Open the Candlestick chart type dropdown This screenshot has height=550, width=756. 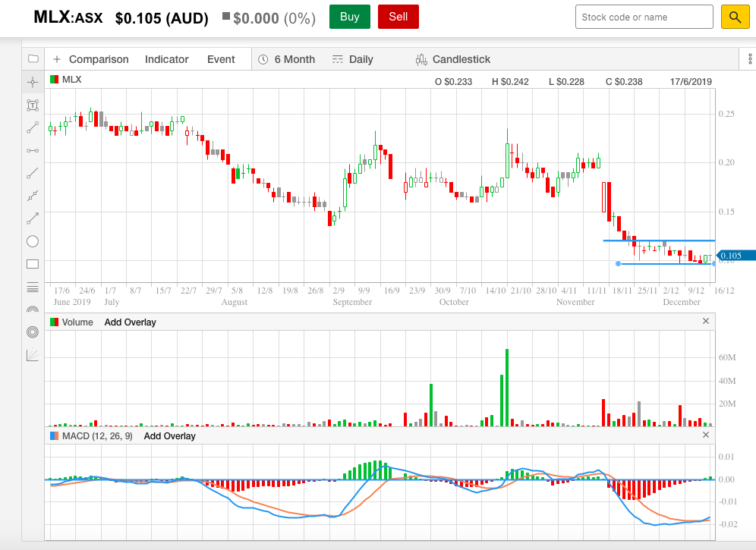tap(461, 59)
